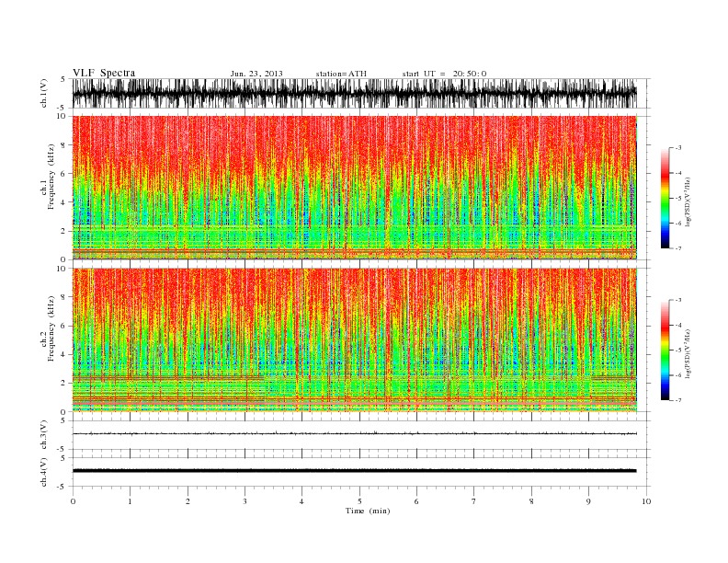This screenshot has height=563, width=728.
Task: Click the "10" tick on time axis
Action: [x=646, y=501]
